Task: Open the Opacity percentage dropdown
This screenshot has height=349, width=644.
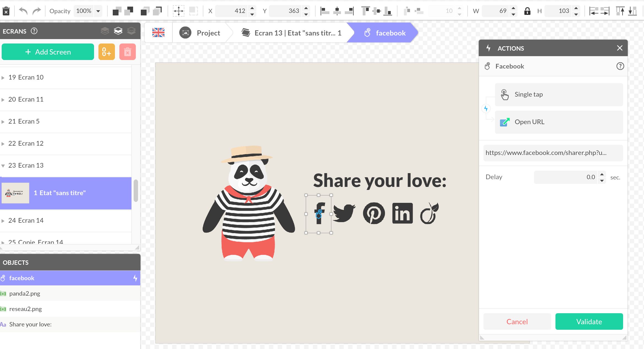Action: click(x=98, y=11)
